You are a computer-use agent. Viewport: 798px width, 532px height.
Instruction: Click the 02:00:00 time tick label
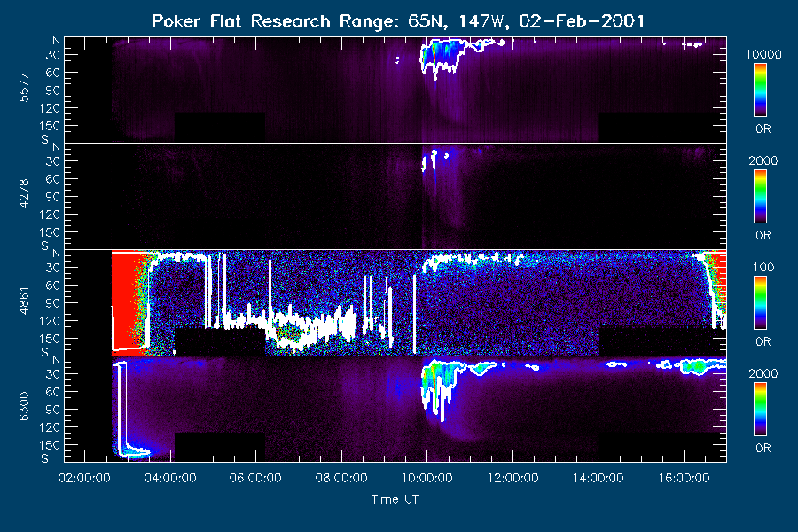coord(84,478)
